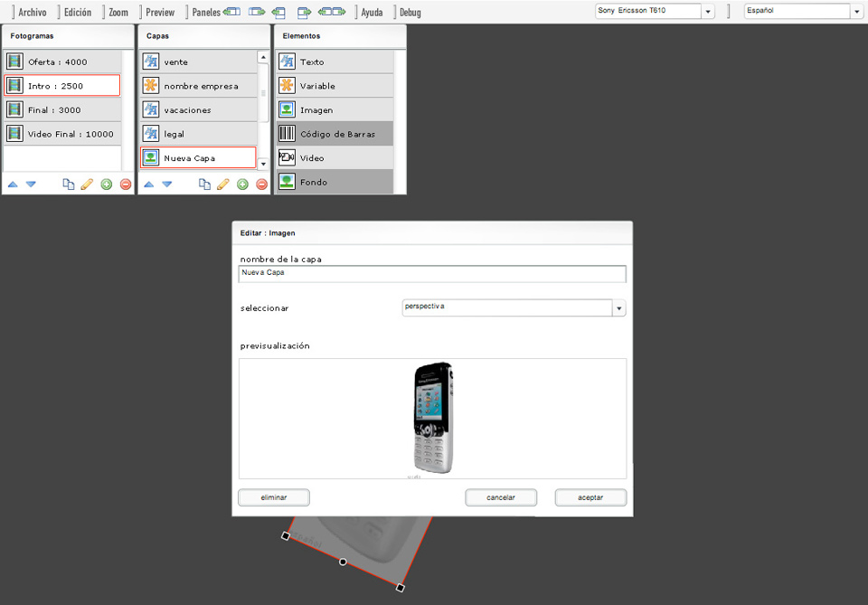Click the red remove icon in Capas panel
This screenshot has width=868, height=605.
pyautogui.click(x=261, y=184)
